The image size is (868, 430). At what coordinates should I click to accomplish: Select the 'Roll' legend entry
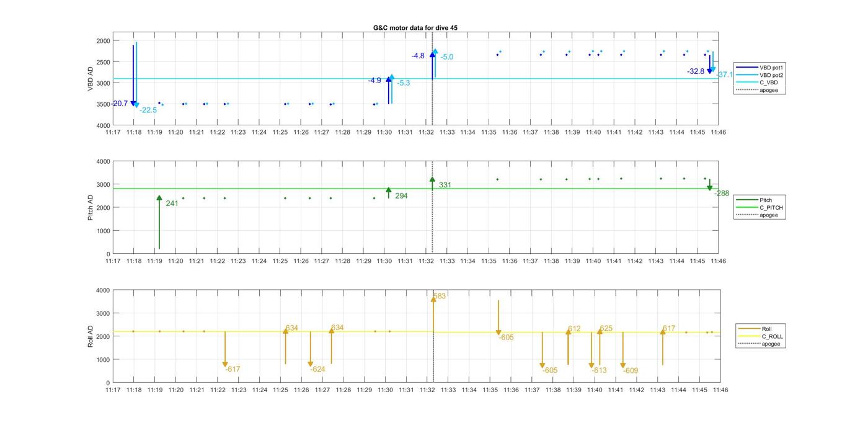tap(756, 329)
